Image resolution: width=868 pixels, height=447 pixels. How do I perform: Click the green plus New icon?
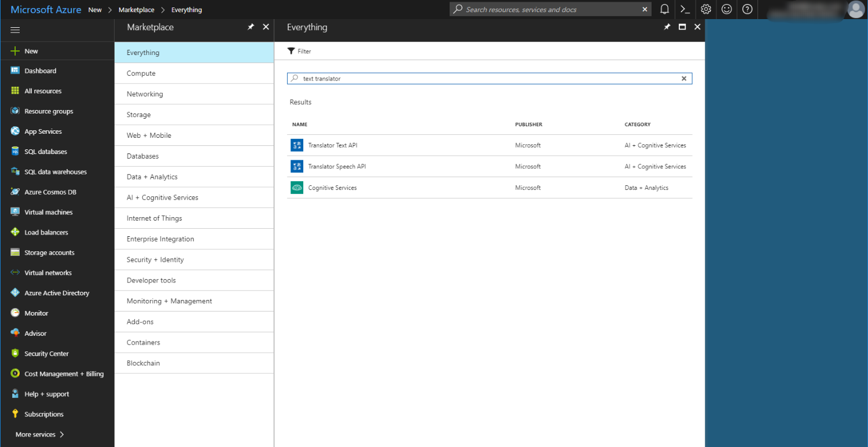click(x=15, y=51)
